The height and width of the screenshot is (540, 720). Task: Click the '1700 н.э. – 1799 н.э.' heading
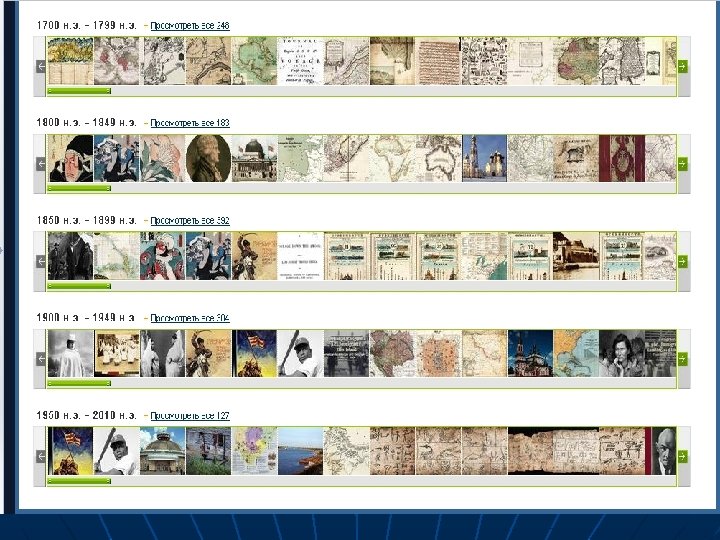[x=87, y=26]
